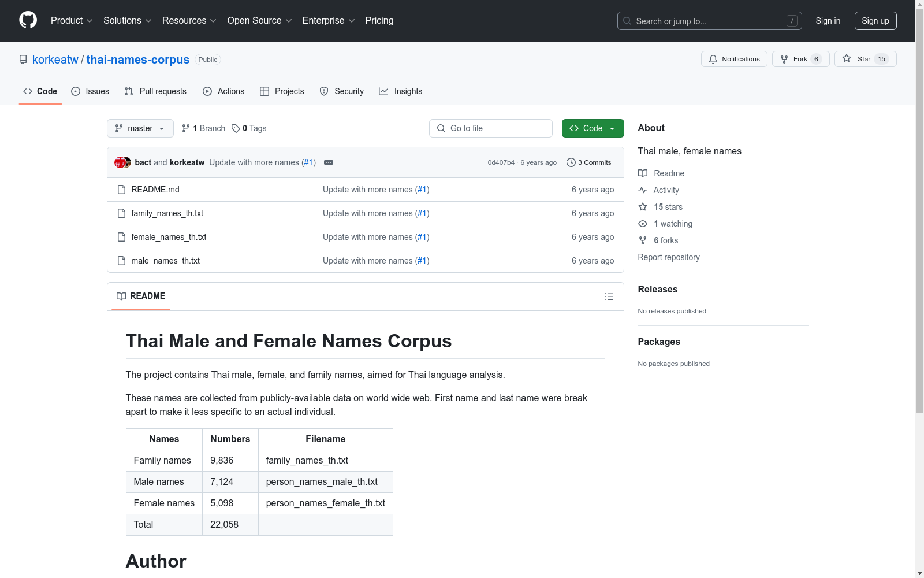Open the Product menu
This screenshot has height=578, width=924.
(x=72, y=20)
